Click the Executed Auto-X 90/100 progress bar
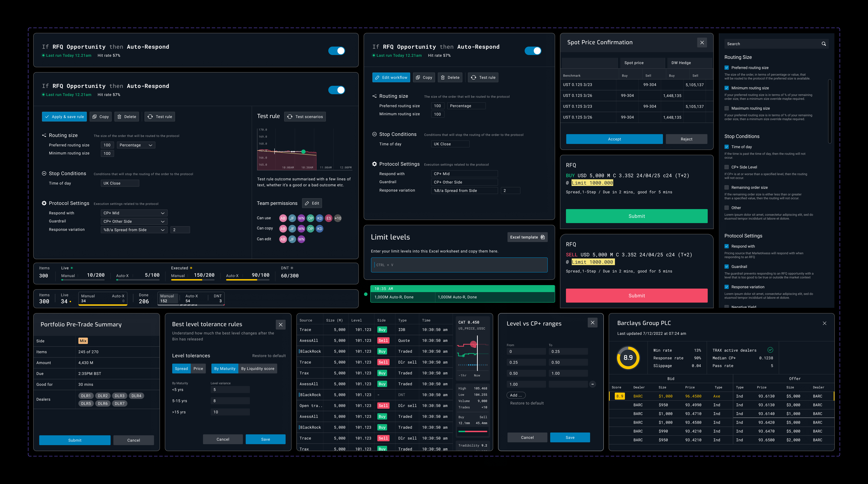 [x=248, y=280]
